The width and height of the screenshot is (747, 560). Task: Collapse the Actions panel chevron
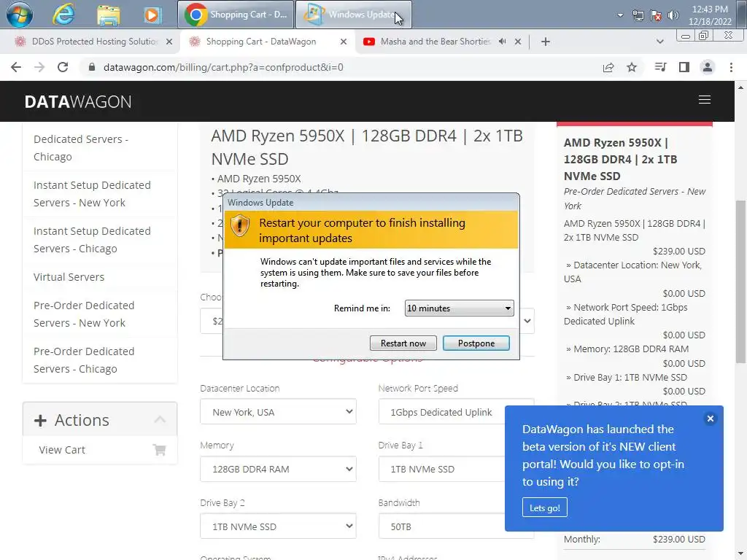coord(160,419)
